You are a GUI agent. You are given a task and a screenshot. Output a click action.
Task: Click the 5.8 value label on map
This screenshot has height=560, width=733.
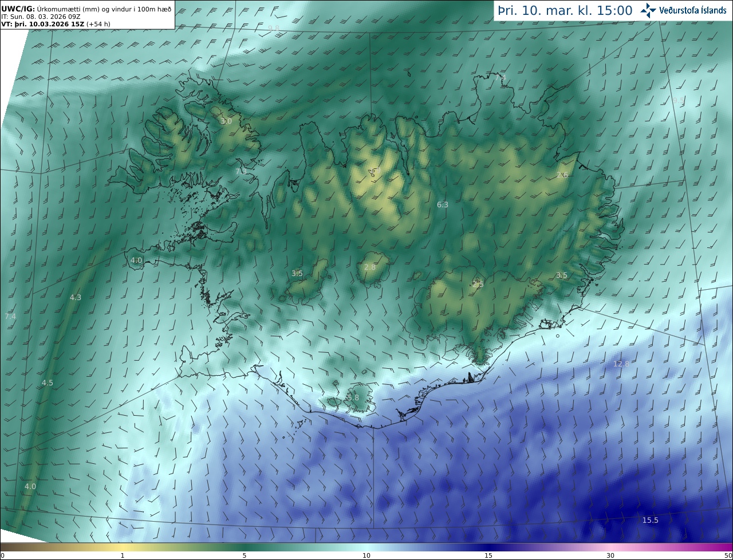point(353,397)
